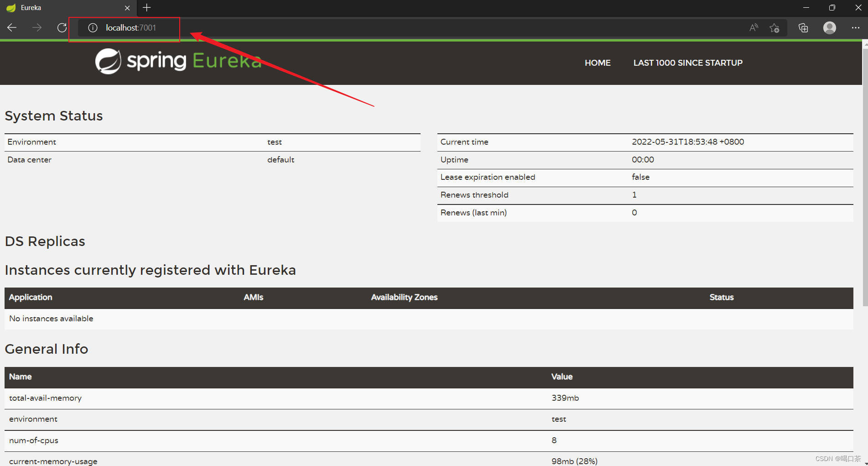Add this page to favorites

tap(774, 28)
